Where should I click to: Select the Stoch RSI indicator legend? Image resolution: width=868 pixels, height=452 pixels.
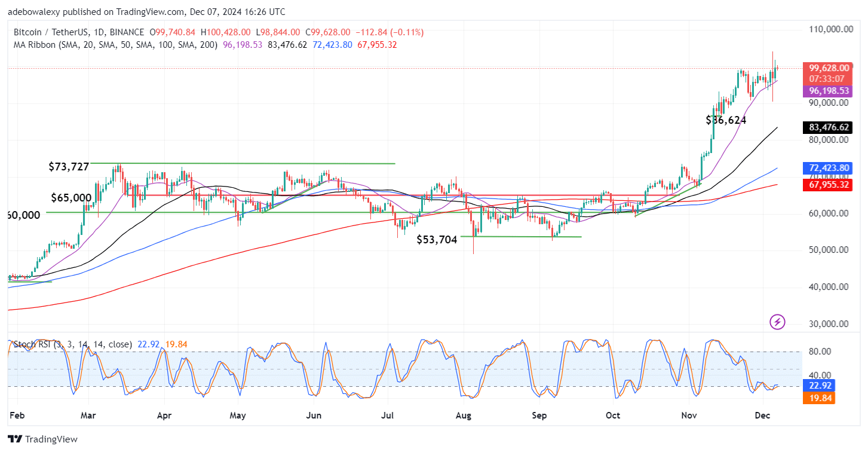(72, 344)
